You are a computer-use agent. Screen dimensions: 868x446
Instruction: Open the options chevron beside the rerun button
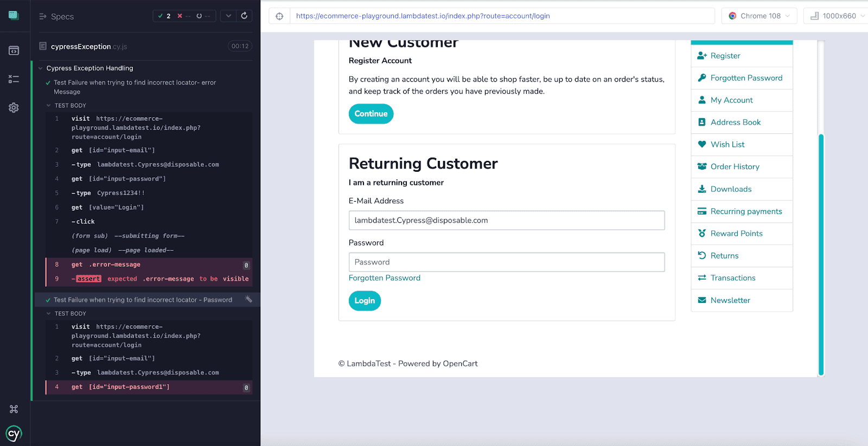228,16
